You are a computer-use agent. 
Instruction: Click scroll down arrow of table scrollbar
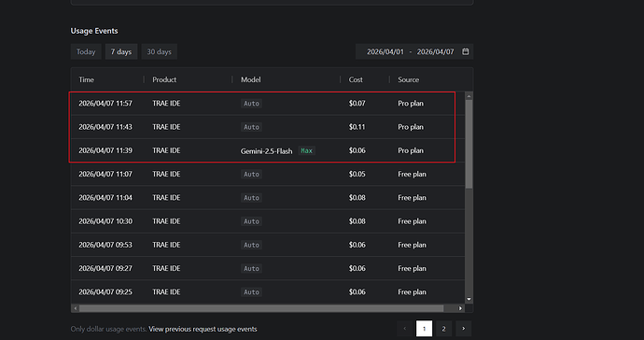469,299
